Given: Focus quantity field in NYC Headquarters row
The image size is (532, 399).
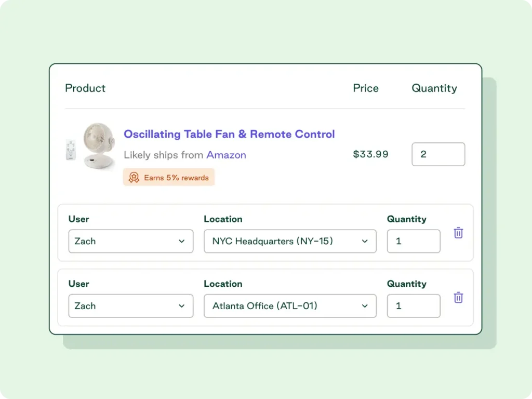Looking at the screenshot, I should [414, 241].
